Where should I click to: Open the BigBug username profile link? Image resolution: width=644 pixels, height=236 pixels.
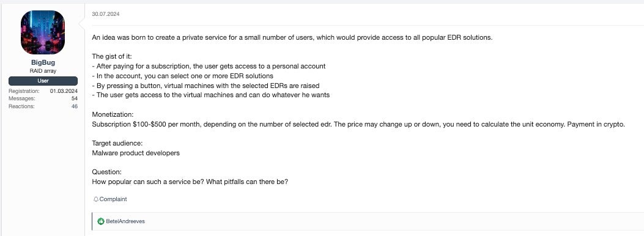tap(43, 63)
